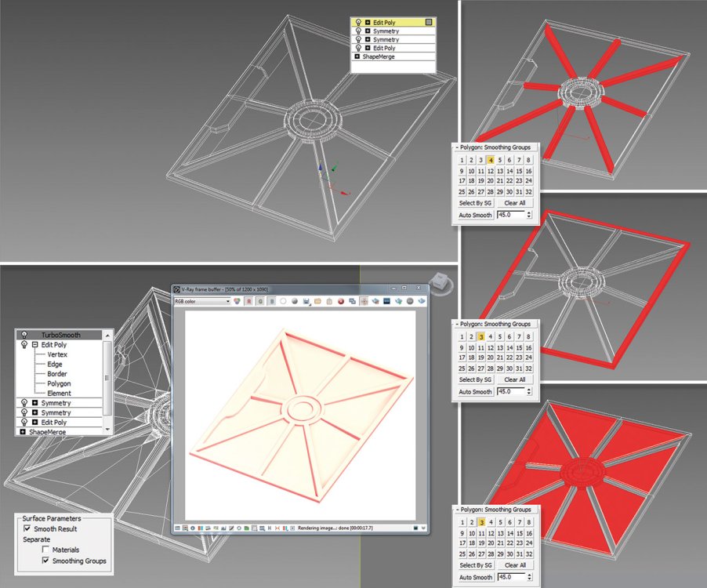
Task: Select the Edge sub-object level
Action: 55,364
